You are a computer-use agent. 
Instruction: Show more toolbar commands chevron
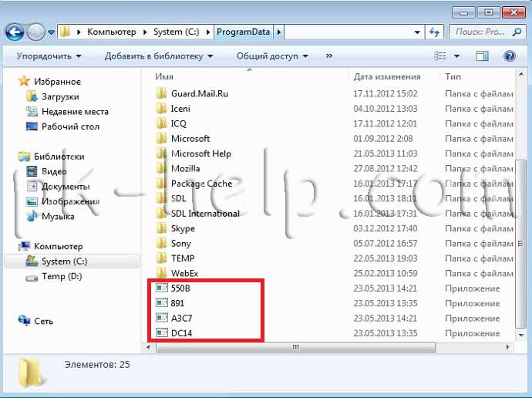point(328,56)
